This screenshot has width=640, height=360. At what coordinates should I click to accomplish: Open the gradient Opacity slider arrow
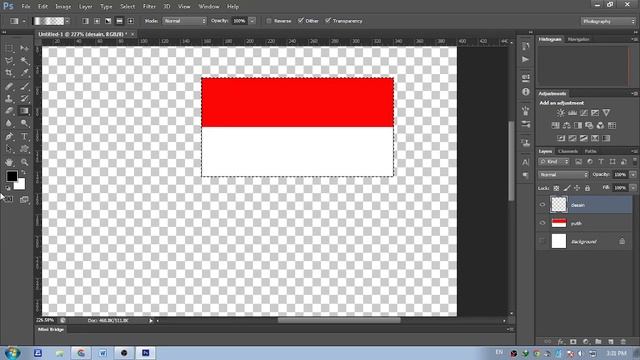pos(252,21)
